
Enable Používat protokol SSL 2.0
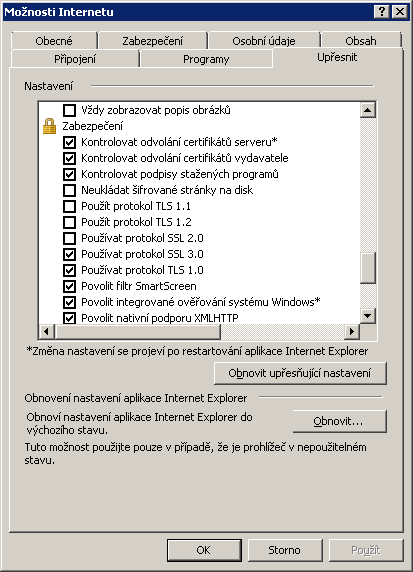tap(69, 238)
